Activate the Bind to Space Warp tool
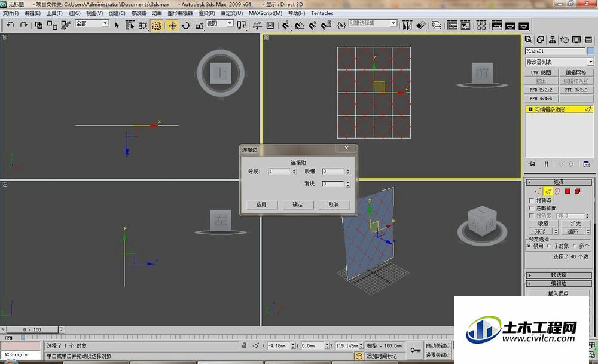The height and width of the screenshot is (364, 598). click(x=66, y=25)
